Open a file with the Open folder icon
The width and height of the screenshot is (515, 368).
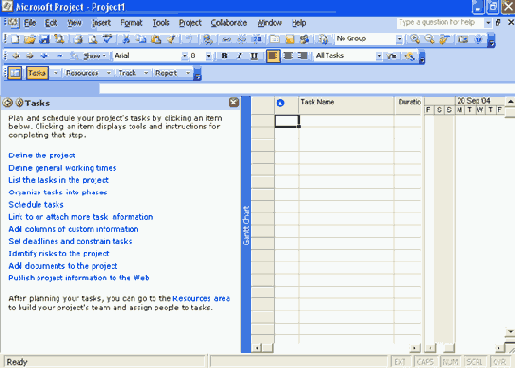[30, 39]
